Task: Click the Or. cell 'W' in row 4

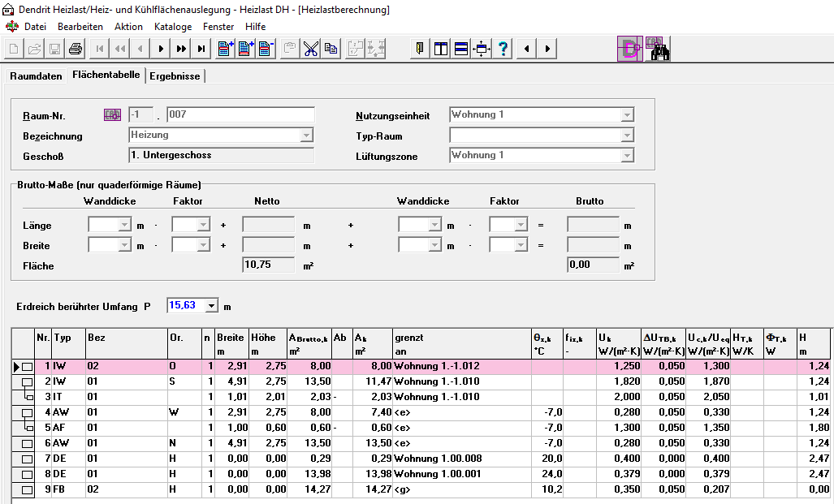Action: [184, 412]
